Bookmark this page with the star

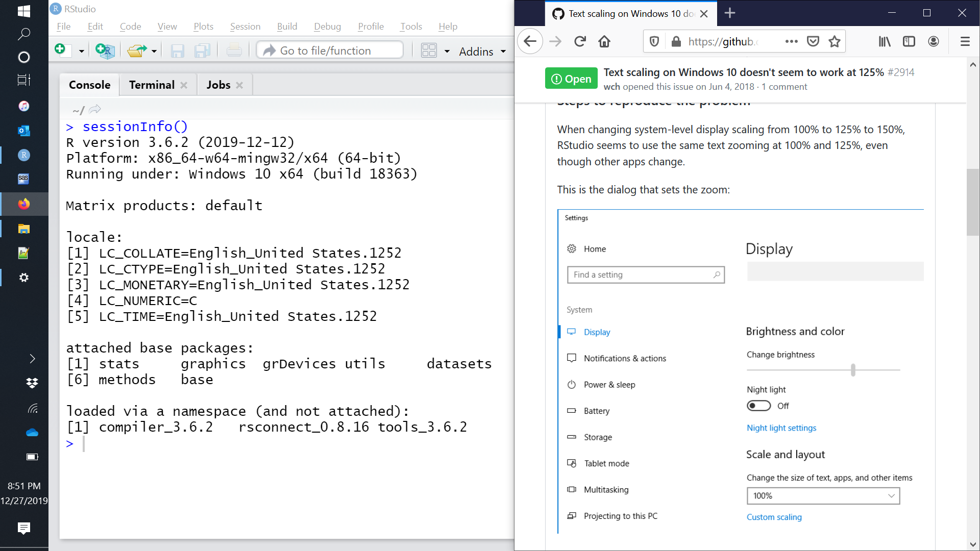point(835,41)
